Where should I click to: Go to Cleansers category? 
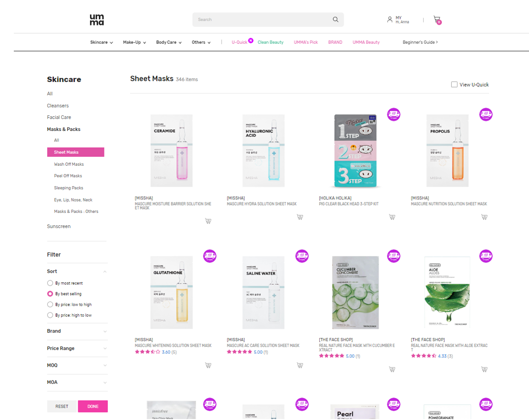coord(58,106)
